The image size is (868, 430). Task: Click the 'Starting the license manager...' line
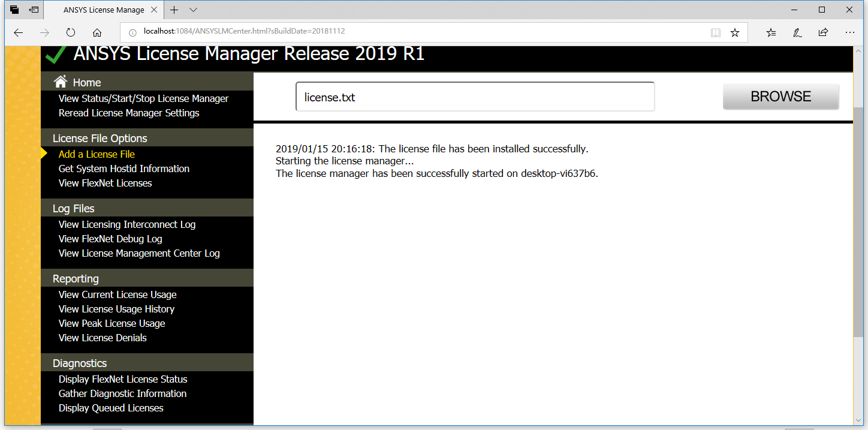coord(345,161)
